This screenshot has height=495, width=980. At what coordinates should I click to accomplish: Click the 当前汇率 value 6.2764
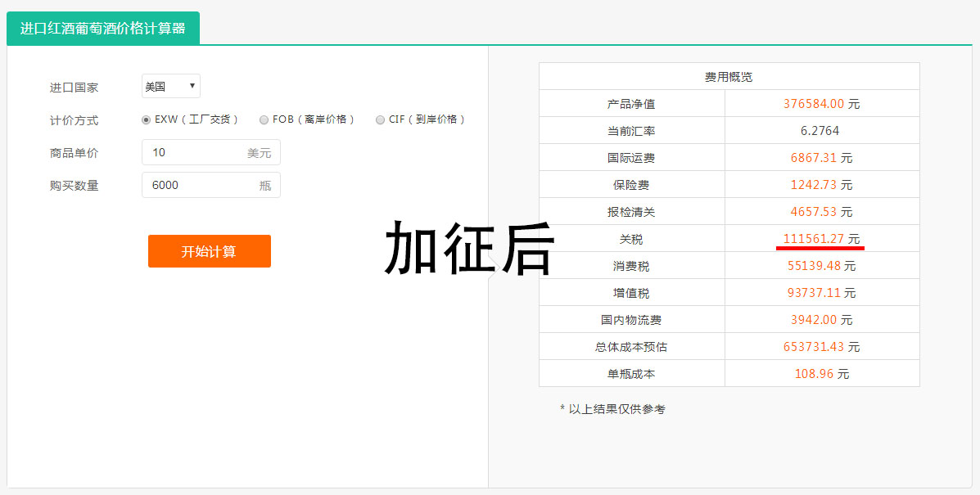(820, 131)
